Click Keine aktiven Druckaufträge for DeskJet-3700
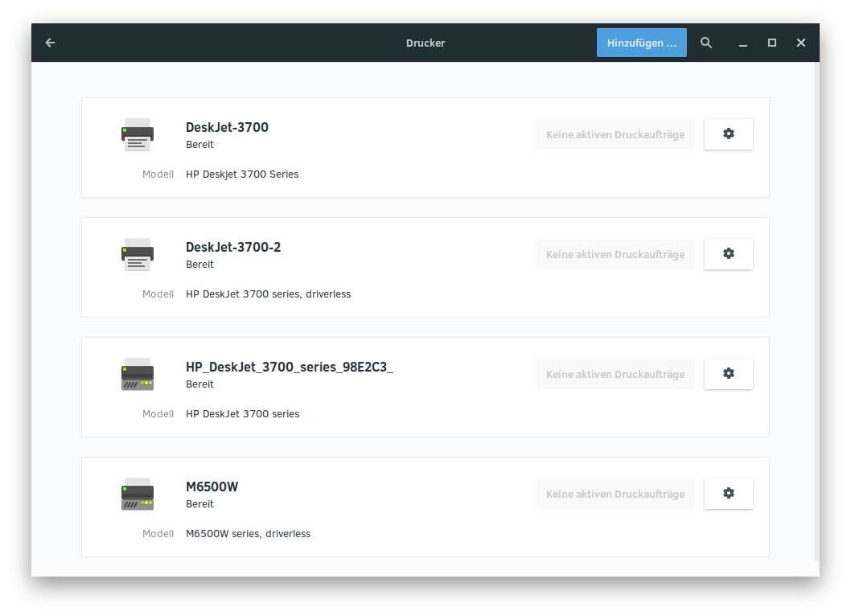The width and height of the screenshot is (851, 616). tap(615, 134)
